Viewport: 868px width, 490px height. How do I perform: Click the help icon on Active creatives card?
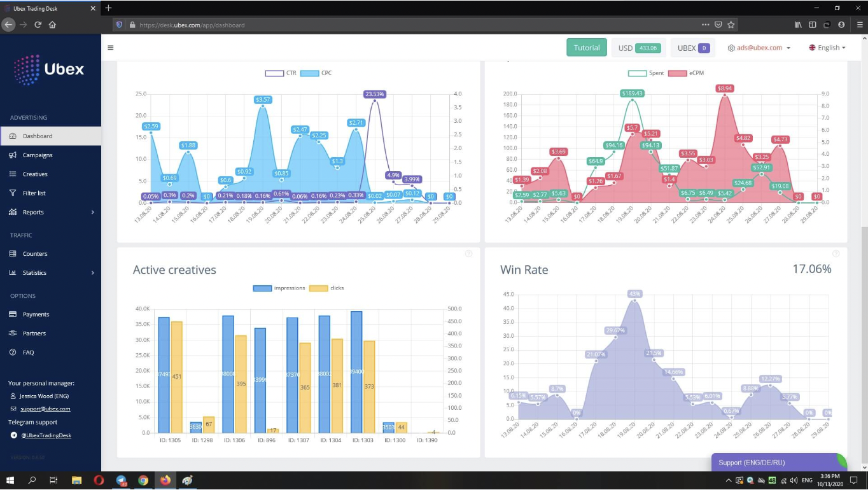coord(469,254)
